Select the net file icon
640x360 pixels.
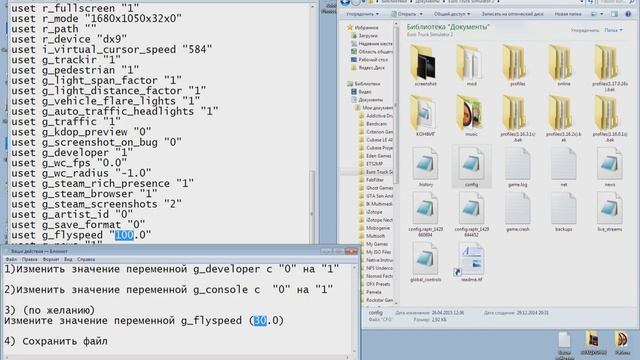point(563,167)
